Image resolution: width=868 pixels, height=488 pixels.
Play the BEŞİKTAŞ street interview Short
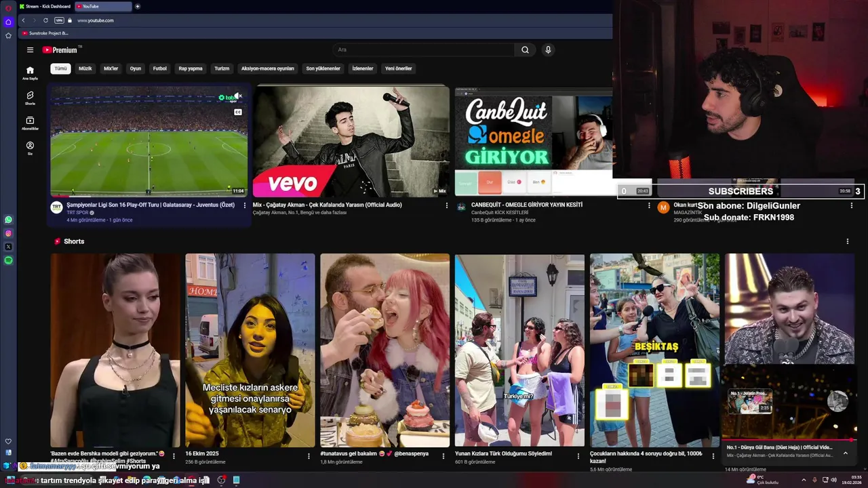tap(654, 350)
